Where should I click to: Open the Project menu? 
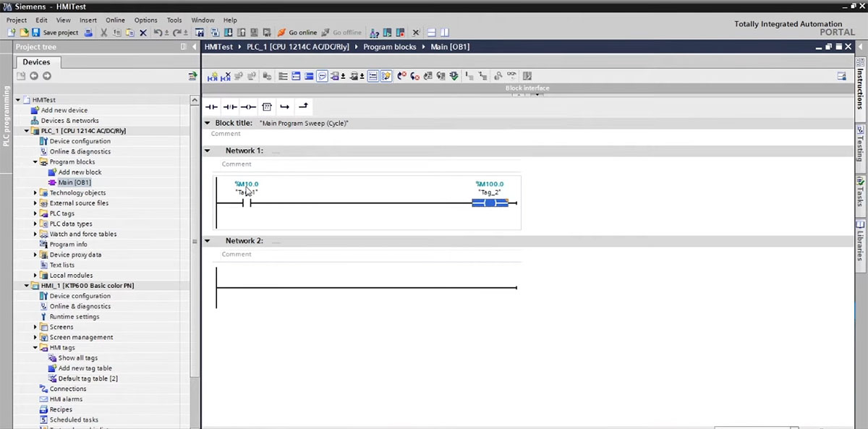(17, 20)
